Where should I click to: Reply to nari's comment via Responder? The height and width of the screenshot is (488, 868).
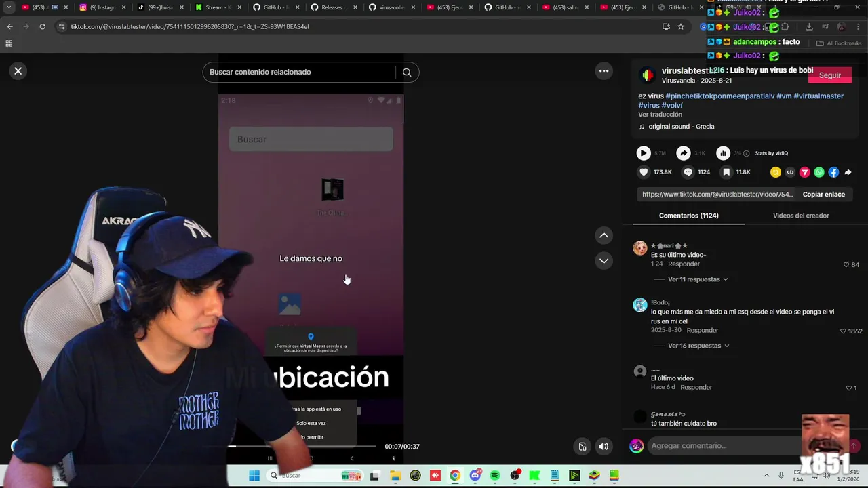684,264
